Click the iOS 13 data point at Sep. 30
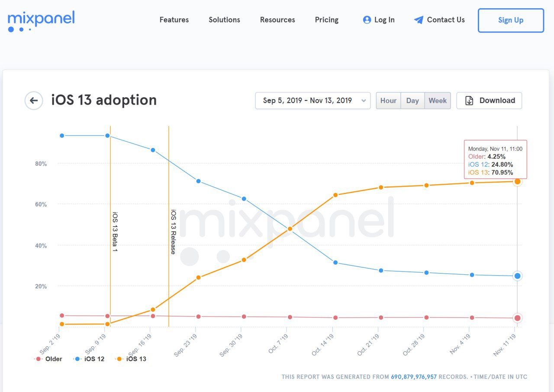The image size is (554, 392). tap(244, 260)
